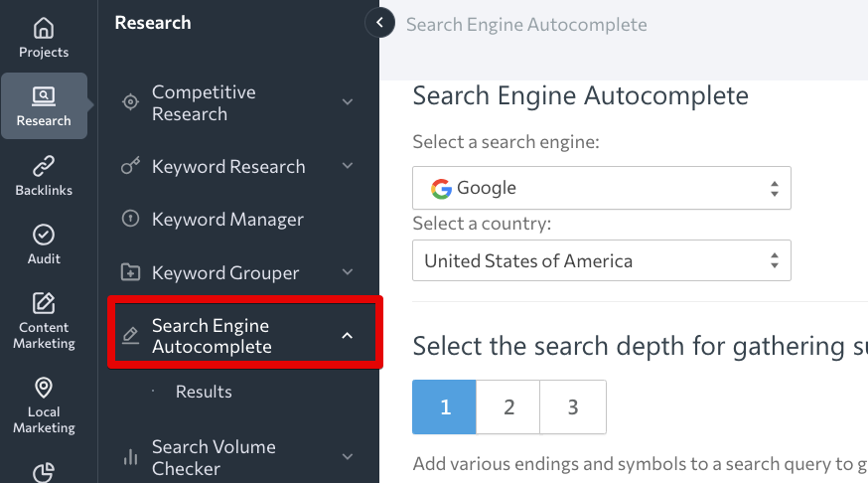The width and height of the screenshot is (868, 483).
Task: Click the Competitive Research target icon
Action: 131,102
